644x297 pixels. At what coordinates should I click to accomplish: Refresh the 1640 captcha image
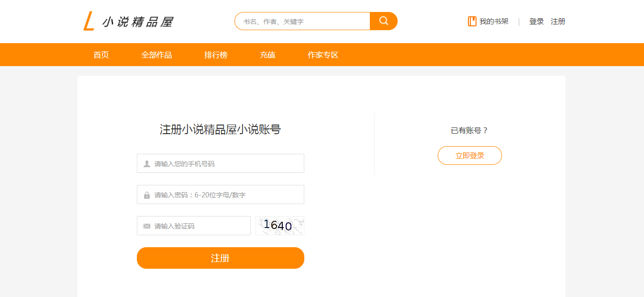(x=279, y=226)
